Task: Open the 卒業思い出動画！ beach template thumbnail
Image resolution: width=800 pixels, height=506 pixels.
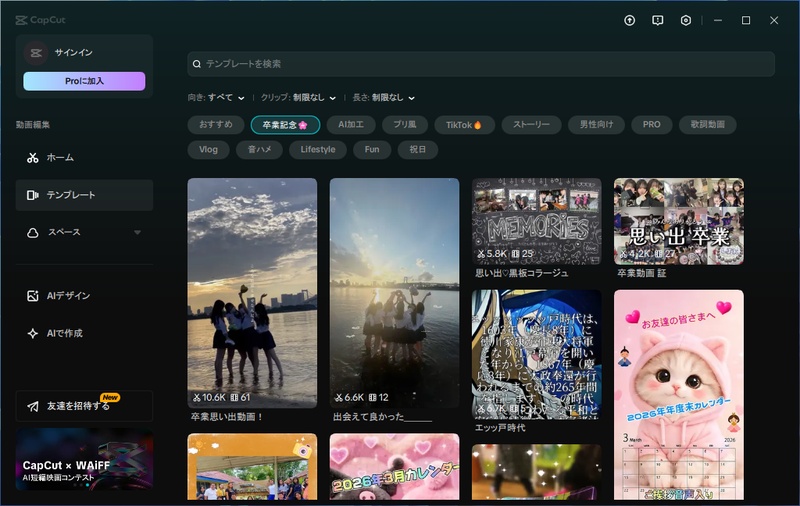Action: 252,292
